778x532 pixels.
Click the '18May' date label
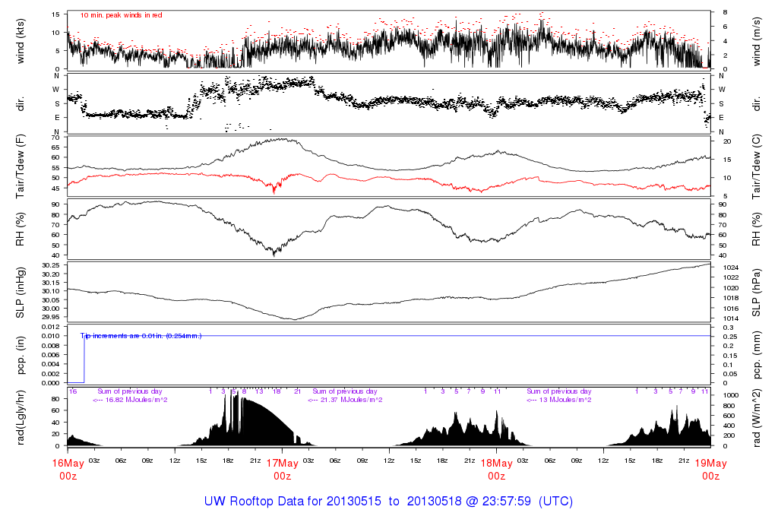point(497,463)
